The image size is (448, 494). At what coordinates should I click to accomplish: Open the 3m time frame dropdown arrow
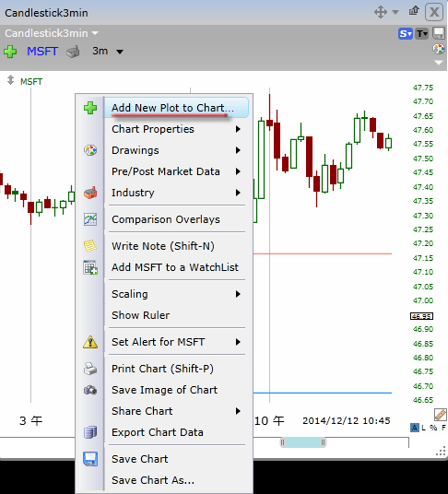click(120, 52)
